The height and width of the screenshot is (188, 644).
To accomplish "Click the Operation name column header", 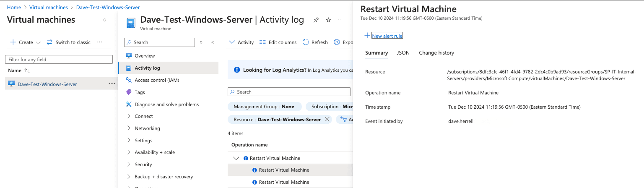I will pos(249,145).
